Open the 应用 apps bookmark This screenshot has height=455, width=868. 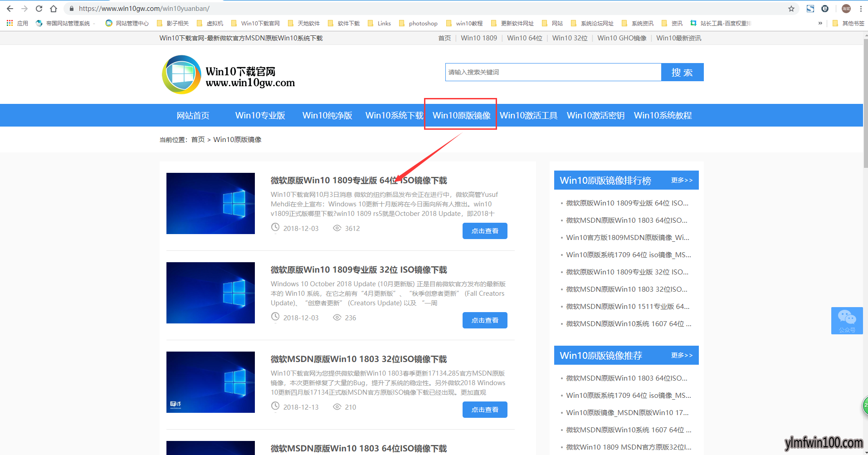click(17, 23)
